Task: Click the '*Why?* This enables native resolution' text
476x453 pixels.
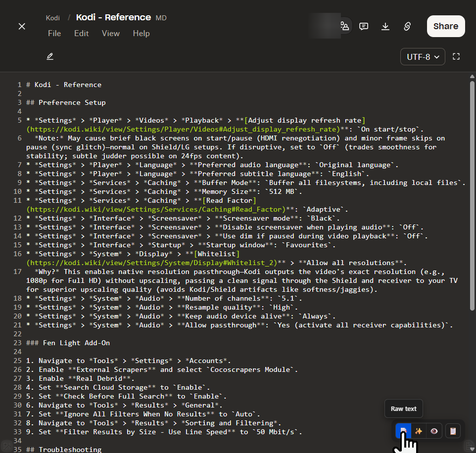Action: pyautogui.click(x=242, y=281)
